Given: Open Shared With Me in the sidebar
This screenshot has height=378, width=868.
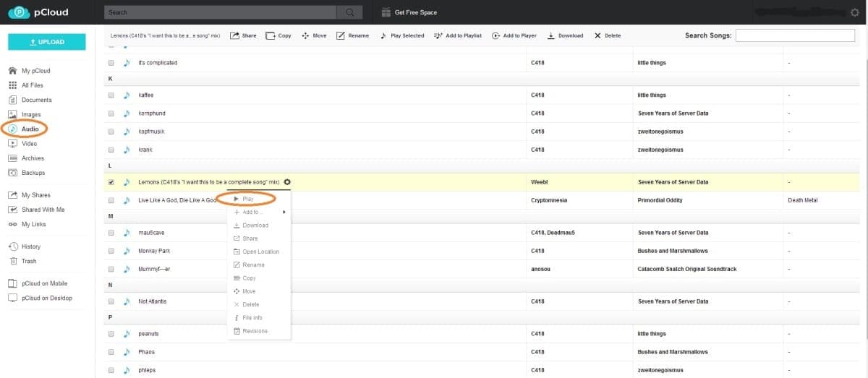Looking at the screenshot, I should [x=37, y=210].
